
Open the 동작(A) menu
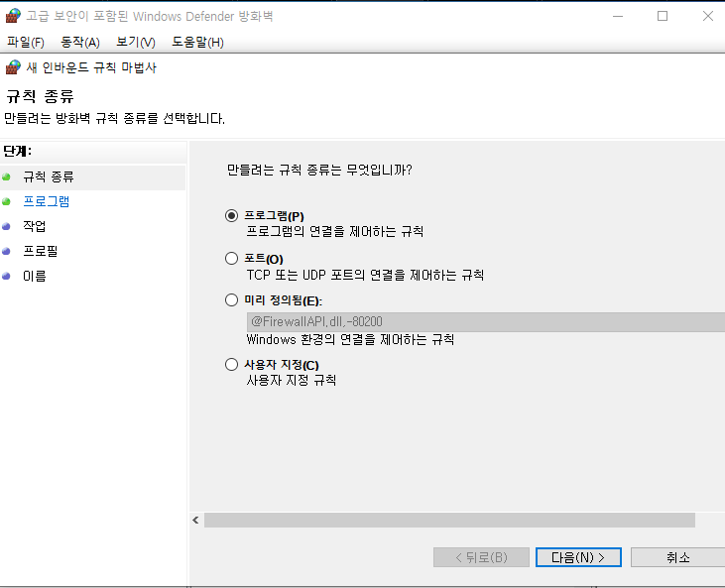(x=80, y=42)
